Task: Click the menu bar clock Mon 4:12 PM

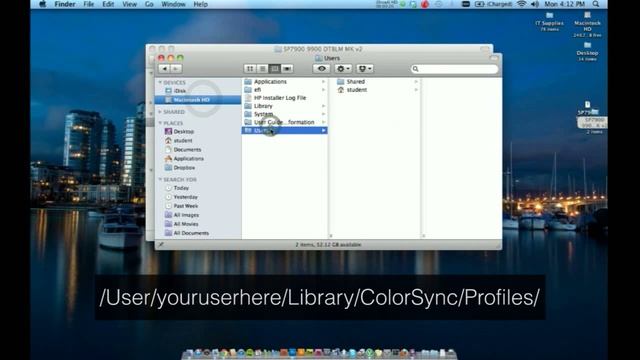Action: 564,4
